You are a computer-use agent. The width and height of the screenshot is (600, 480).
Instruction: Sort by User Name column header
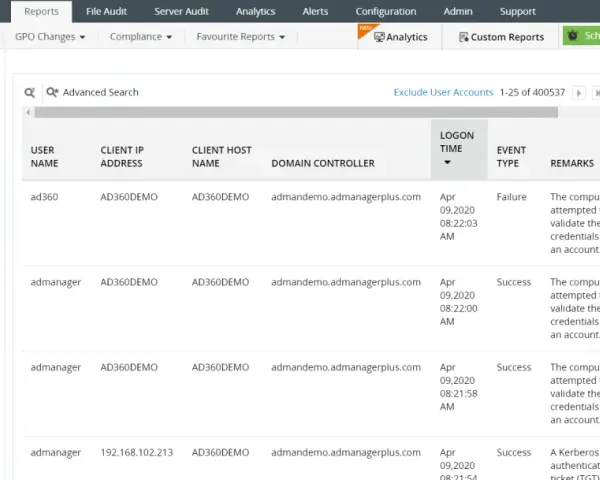point(44,157)
